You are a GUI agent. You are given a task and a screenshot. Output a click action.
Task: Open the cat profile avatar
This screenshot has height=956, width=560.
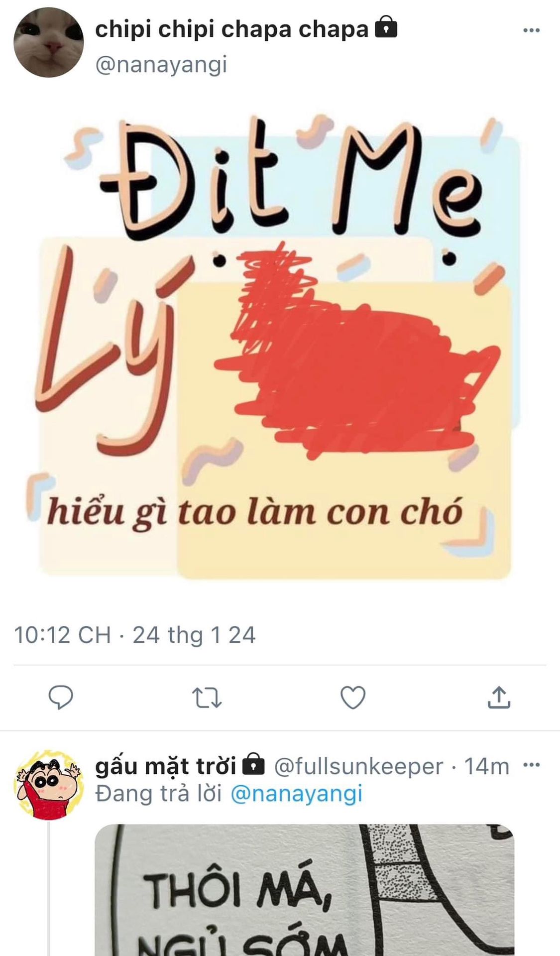(48, 42)
